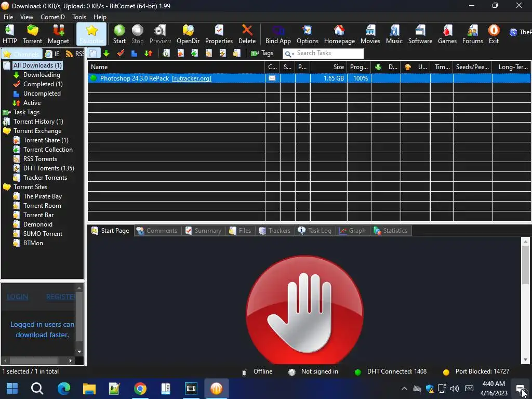The width and height of the screenshot is (532, 399).
Task: Open The Pirate Bay site entry
Action: point(43,196)
